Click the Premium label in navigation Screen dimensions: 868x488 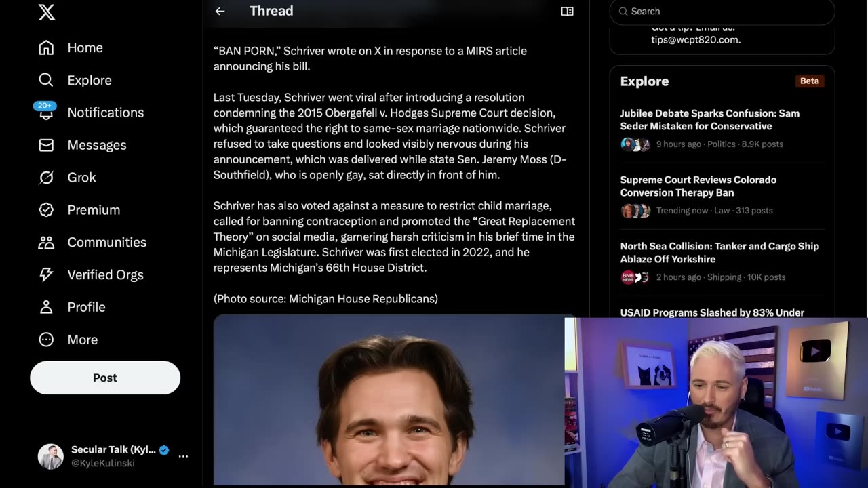pos(94,210)
